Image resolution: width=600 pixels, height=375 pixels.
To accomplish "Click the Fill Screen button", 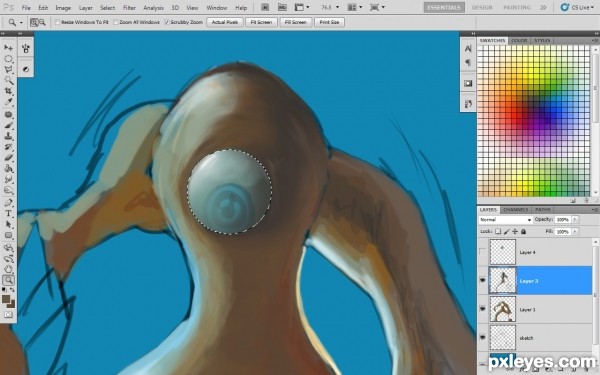I will click(x=296, y=22).
